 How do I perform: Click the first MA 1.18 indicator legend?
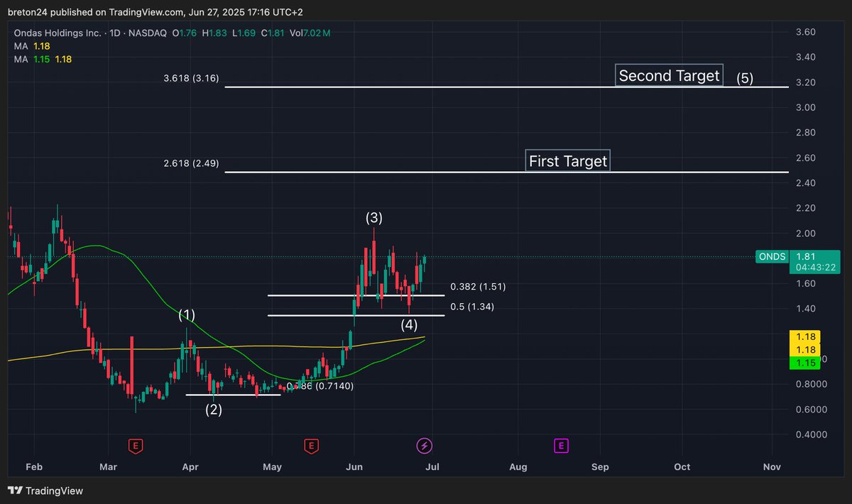pyautogui.click(x=32, y=46)
